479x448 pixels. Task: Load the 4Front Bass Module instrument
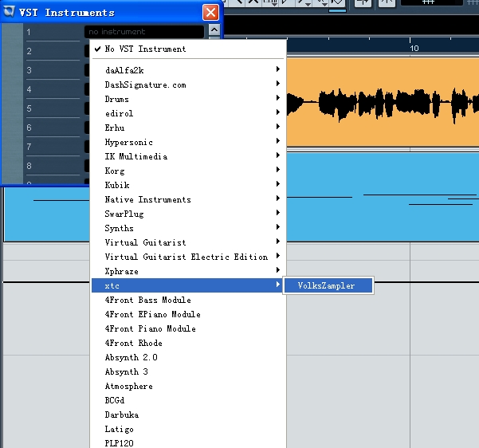[188, 300]
